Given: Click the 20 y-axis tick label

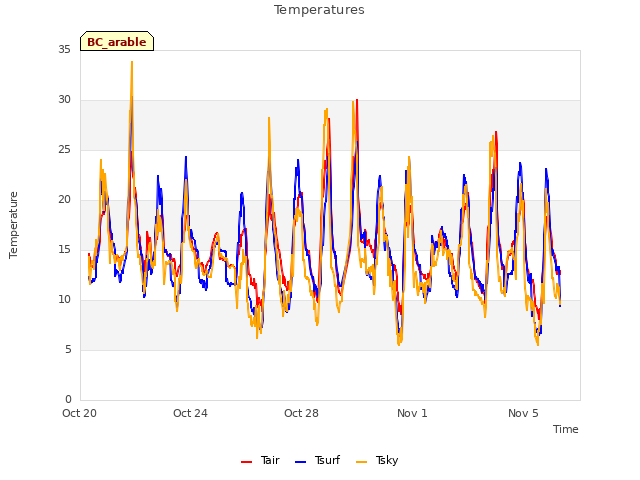Looking at the screenshot, I should [x=64, y=200].
